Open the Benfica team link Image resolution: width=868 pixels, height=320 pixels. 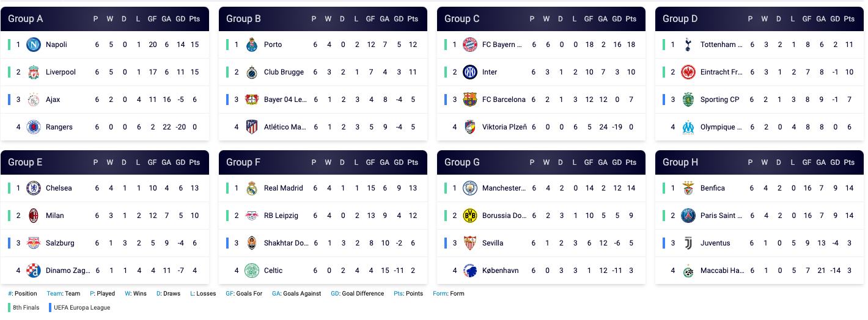pyautogui.click(x=712, y=188)
